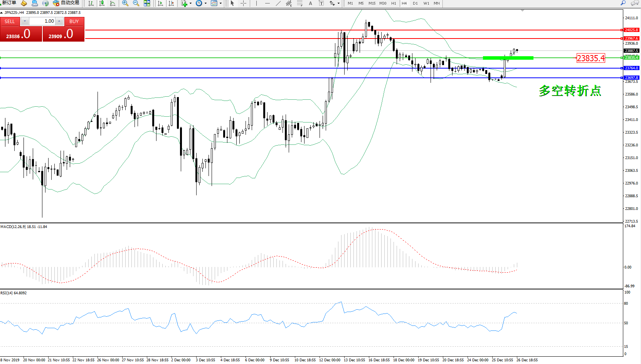Click the Zoom Out magnifier icon

(x=136, y=3)
